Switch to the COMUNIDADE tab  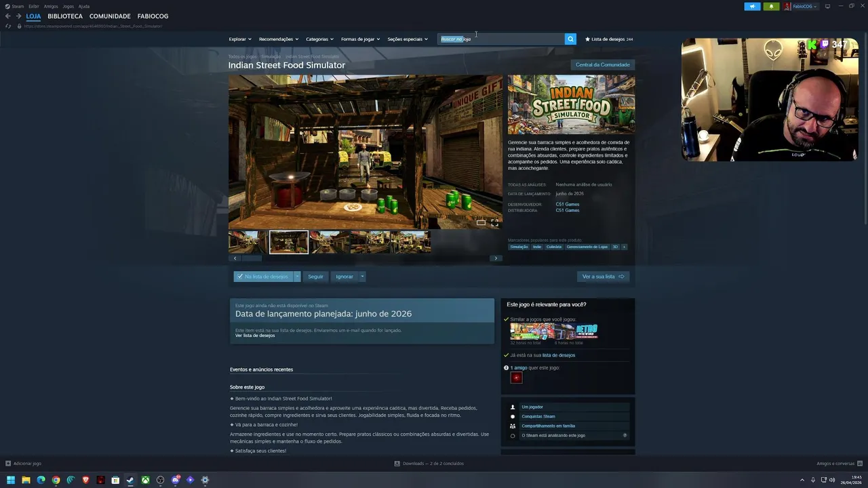point(110,16)
